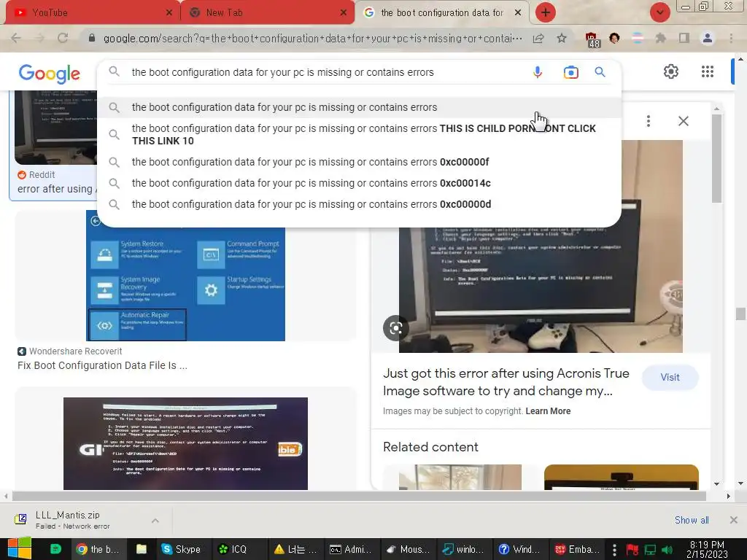Search inside image with Lens icon
The height and width of the screenshot is (560, 747).
pos(395,327)
